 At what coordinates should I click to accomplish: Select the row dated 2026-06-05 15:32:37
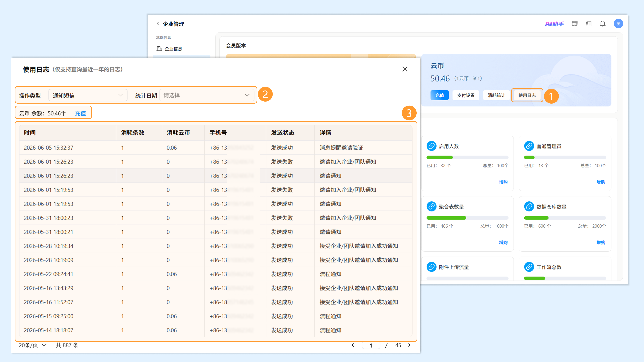[x=216, y=148]
